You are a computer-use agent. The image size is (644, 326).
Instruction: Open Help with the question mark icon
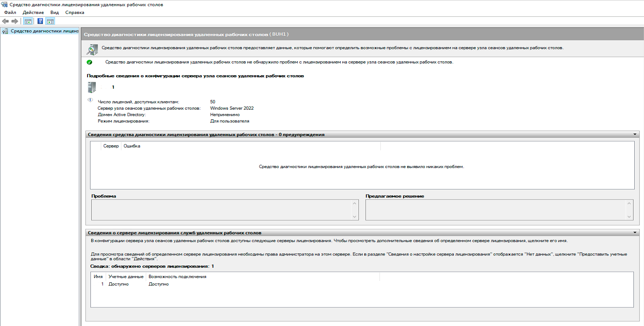40,21
